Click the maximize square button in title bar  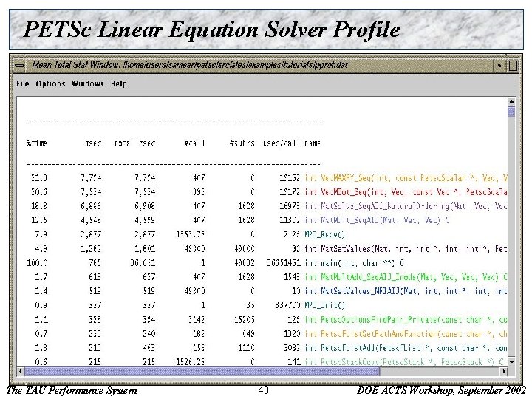(x=513, y=66)
